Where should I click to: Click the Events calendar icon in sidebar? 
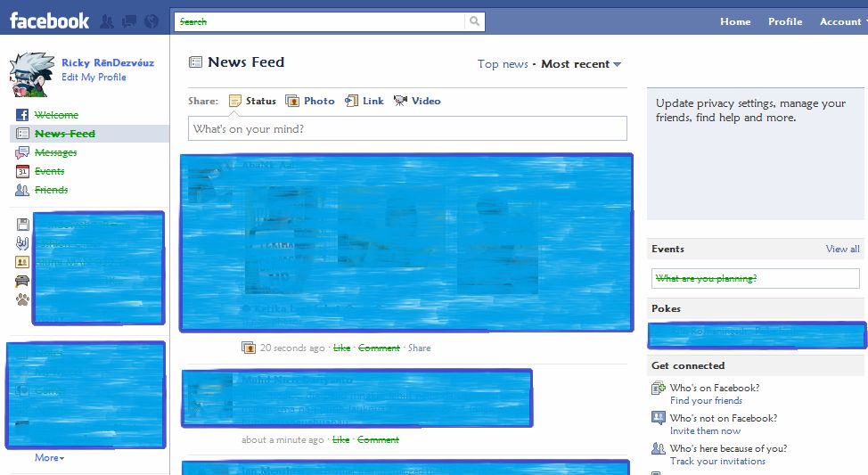click(x=22, y=171)
